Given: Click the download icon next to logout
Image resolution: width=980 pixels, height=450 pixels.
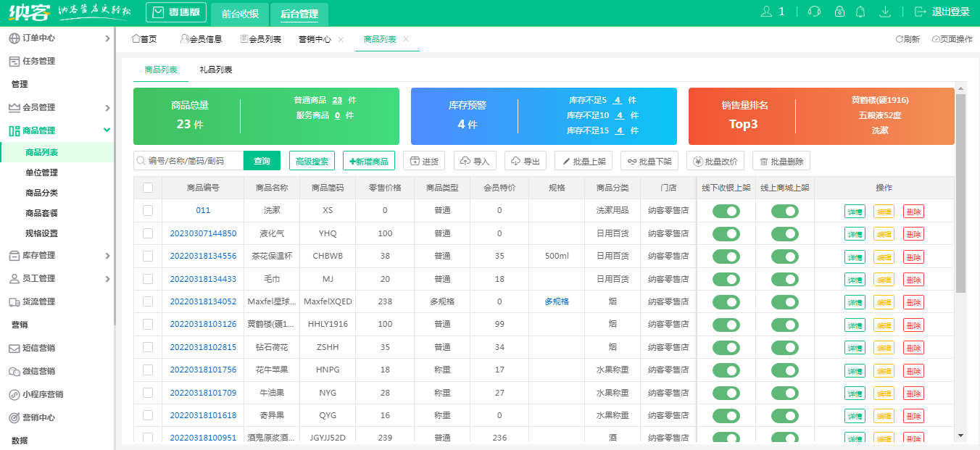Looking at the screenshot, I should (884, 11).
